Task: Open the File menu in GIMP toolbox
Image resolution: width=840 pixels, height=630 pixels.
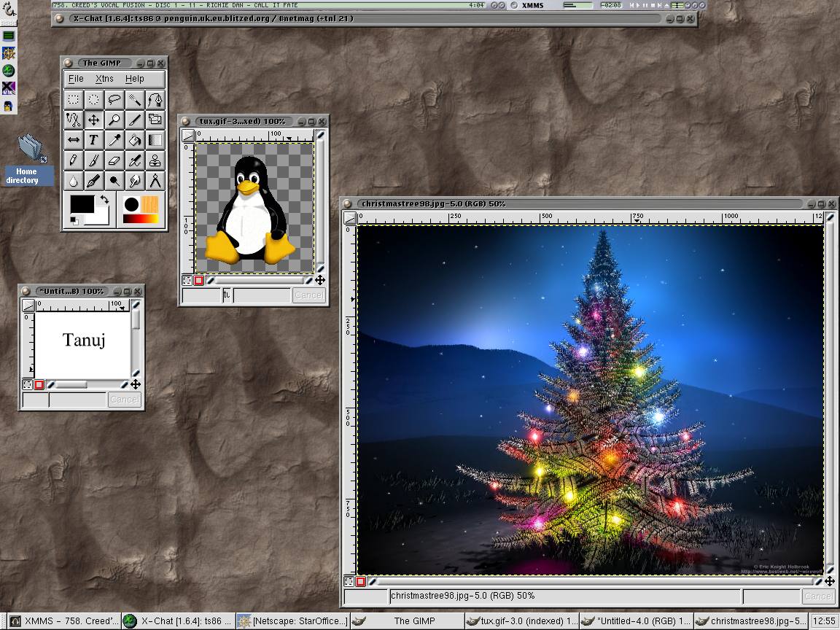Action: [x=76, y=79]
